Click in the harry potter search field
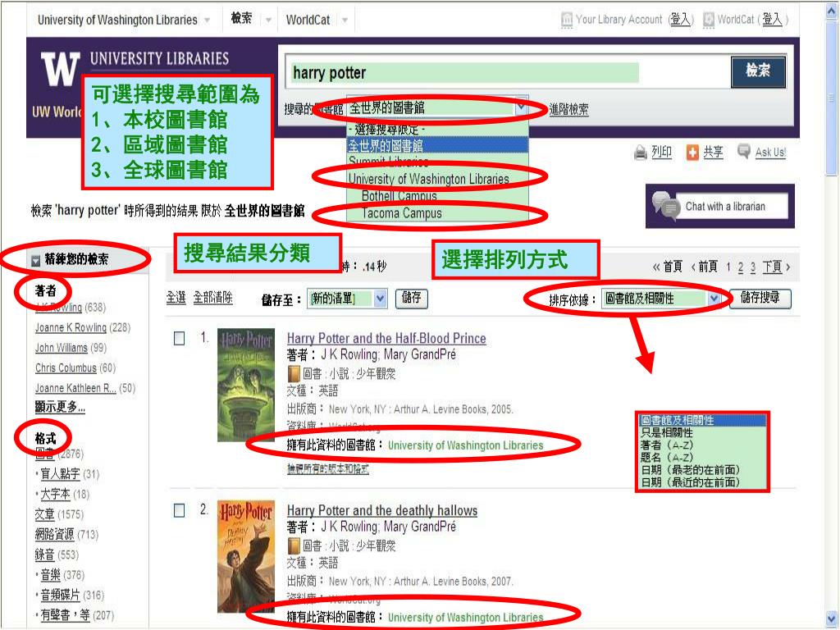 (x=465, y=73)
